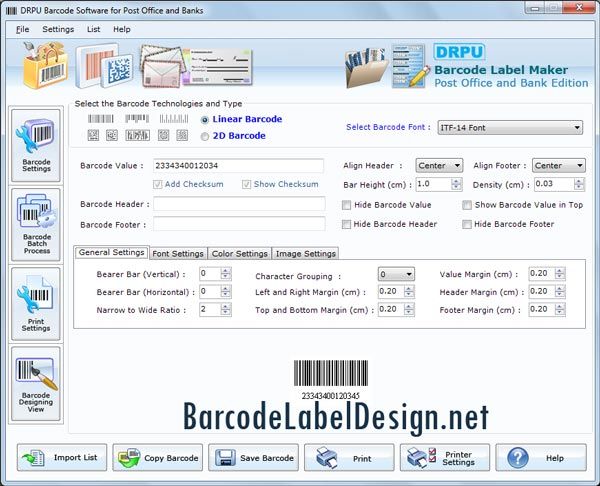600x486 pixels.
Task: Switch to the Color Settings tab
Action: (240, 254)
